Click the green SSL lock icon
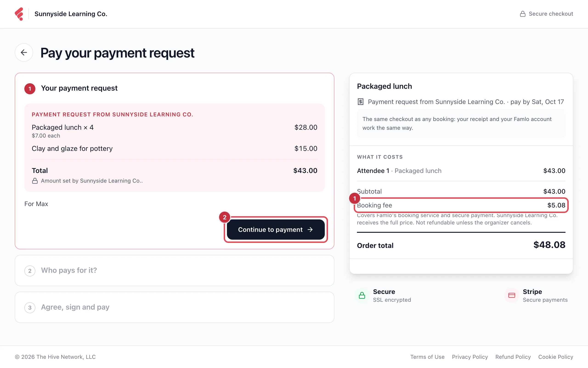Viewport: 588px width, 368px height. (362, 296)
